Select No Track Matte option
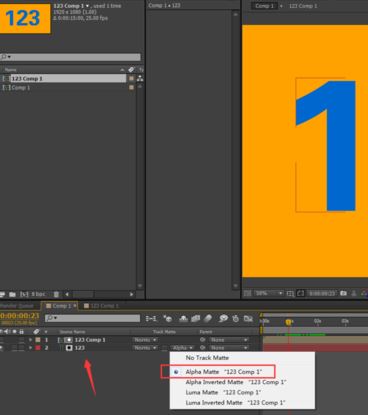The width and height of the screenshot is (368, 415). coord(207,358)
